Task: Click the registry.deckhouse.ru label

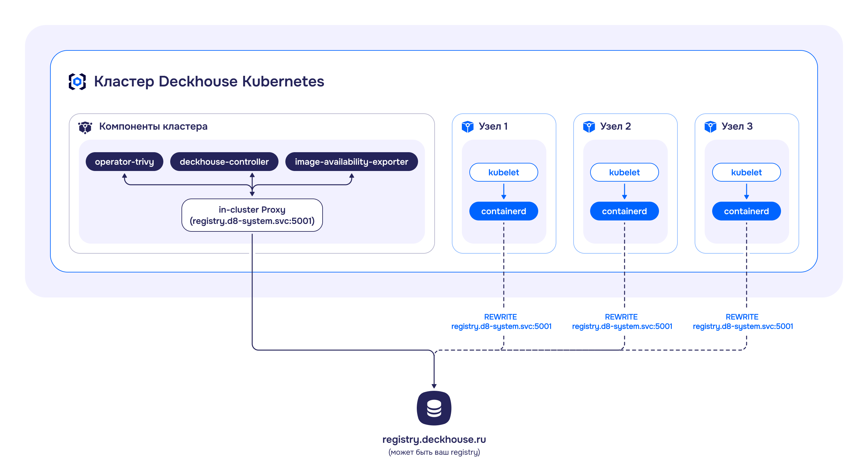Action: click(434, 439)
